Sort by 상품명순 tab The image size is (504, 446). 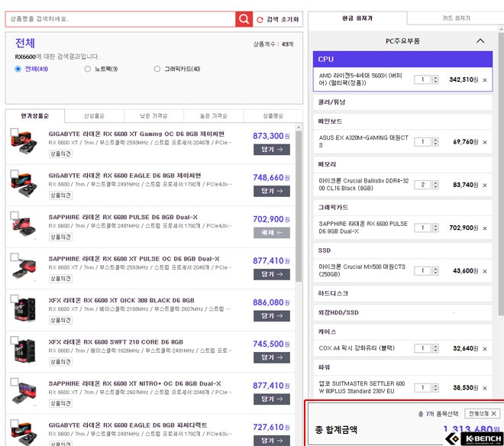(x=273, y=116)
